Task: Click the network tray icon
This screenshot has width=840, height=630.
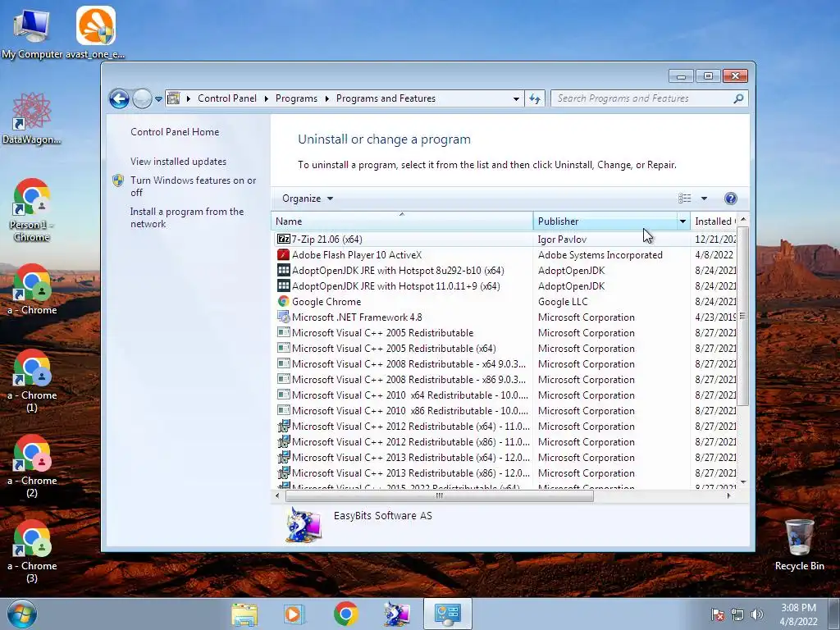Action: 737,614
